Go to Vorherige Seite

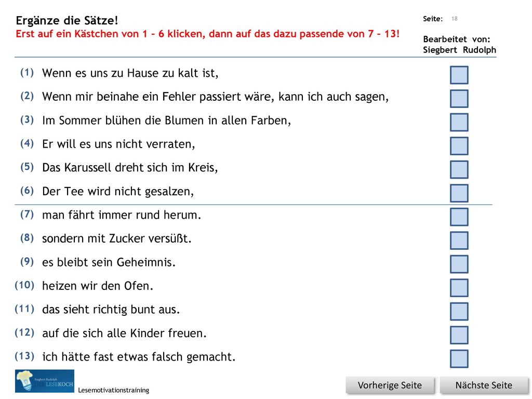390,385
